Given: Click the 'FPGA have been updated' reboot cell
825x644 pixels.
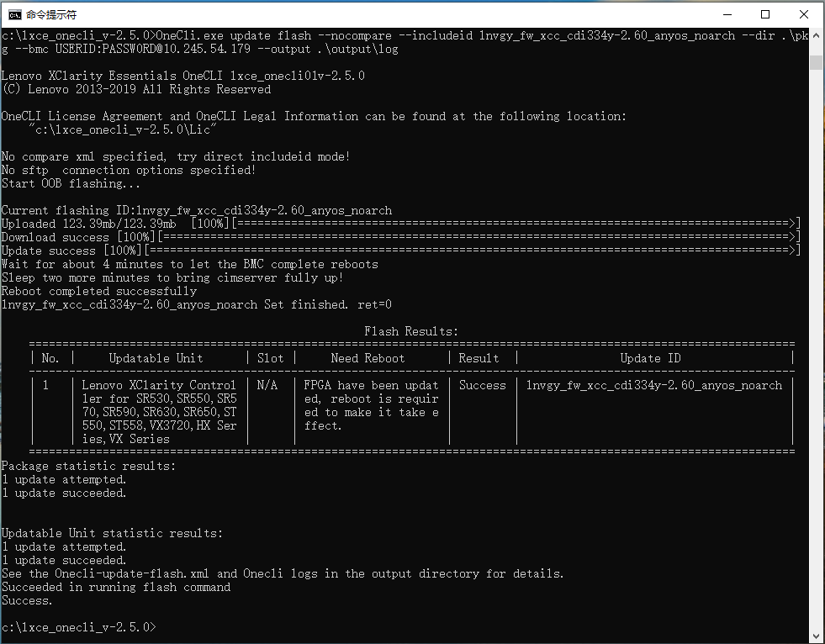Looking at the screenshot, I should pos(372,405).
